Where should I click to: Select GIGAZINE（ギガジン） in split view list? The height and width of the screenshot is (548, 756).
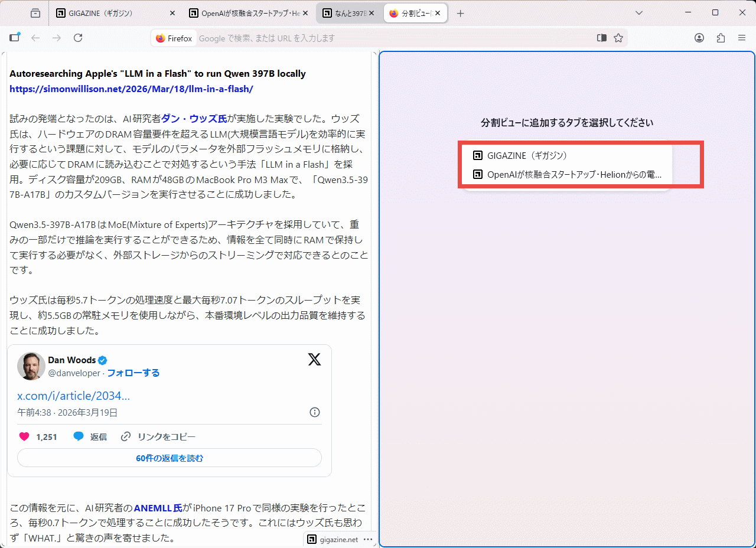point(527,155)
